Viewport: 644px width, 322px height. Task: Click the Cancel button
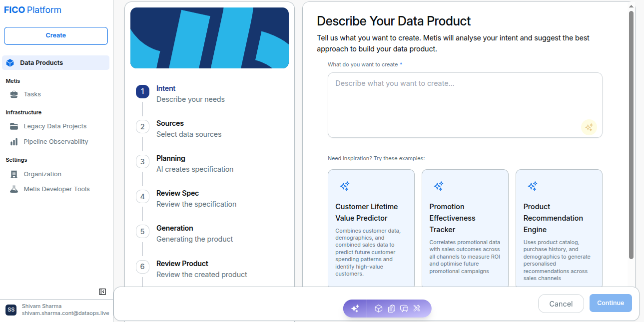point(561,304)
